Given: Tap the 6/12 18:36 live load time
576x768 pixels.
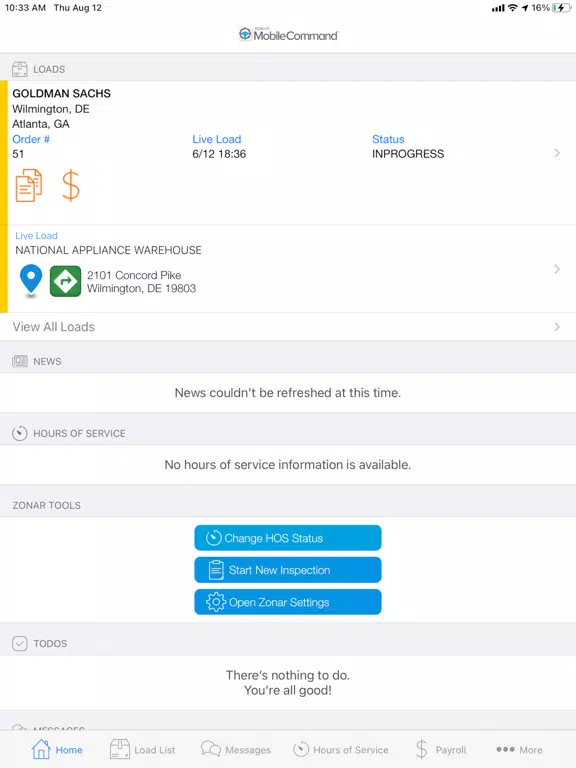Looking at the screenshot, I should pyautogui.click(x=219, y=154).
